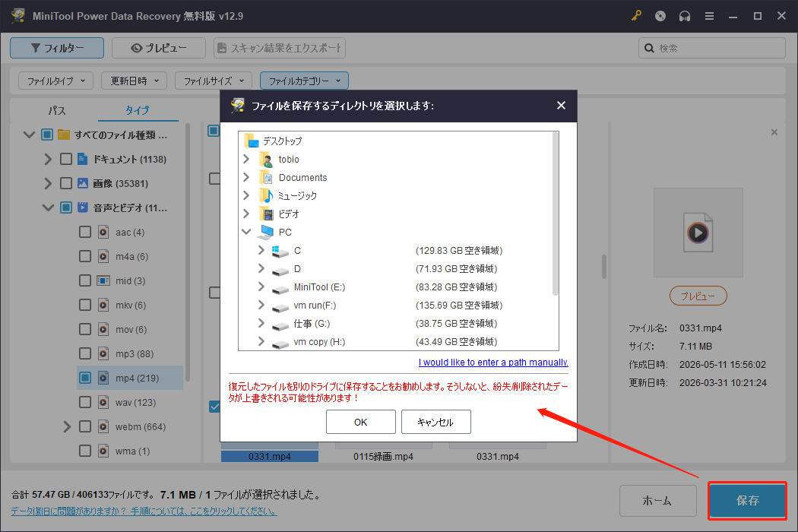
Task: Open 'I would like to enter a path manually' link
Action: tap(493, 363)
